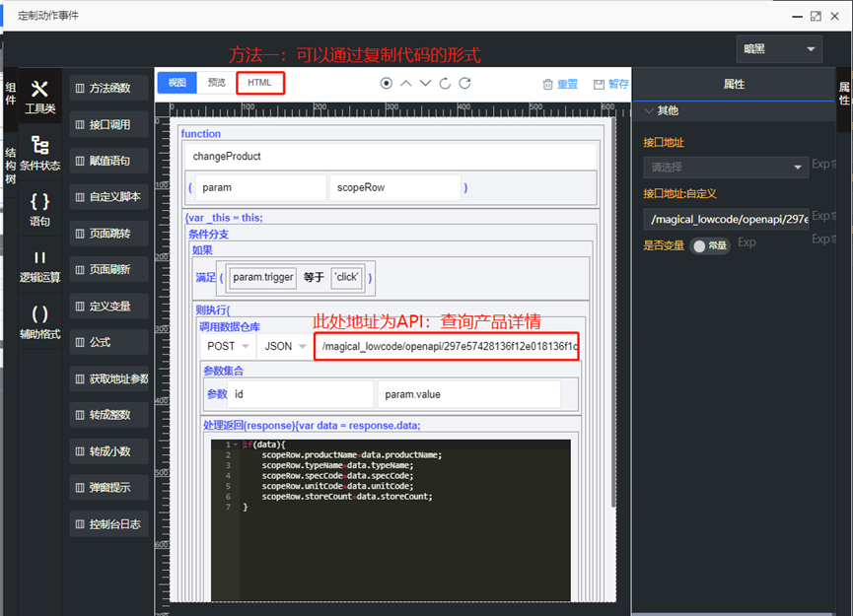The width and height of the screenshot is (853, 616).
Task: Click the 调用数据仓库 block label
Action: click(x=230, y=327)
